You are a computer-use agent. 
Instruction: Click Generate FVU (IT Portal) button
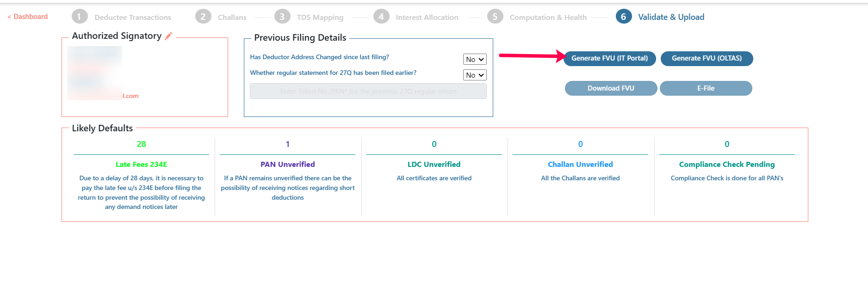click(x=610, y=58)
